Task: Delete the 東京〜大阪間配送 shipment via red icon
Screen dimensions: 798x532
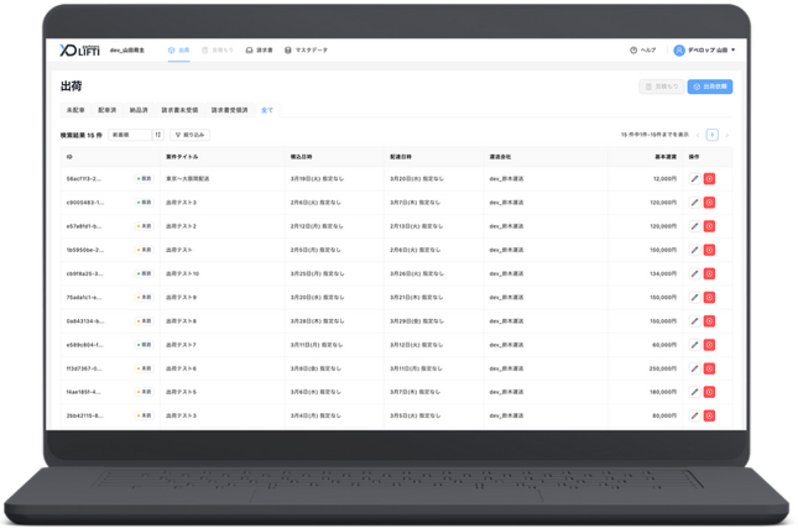Action: 709,179
